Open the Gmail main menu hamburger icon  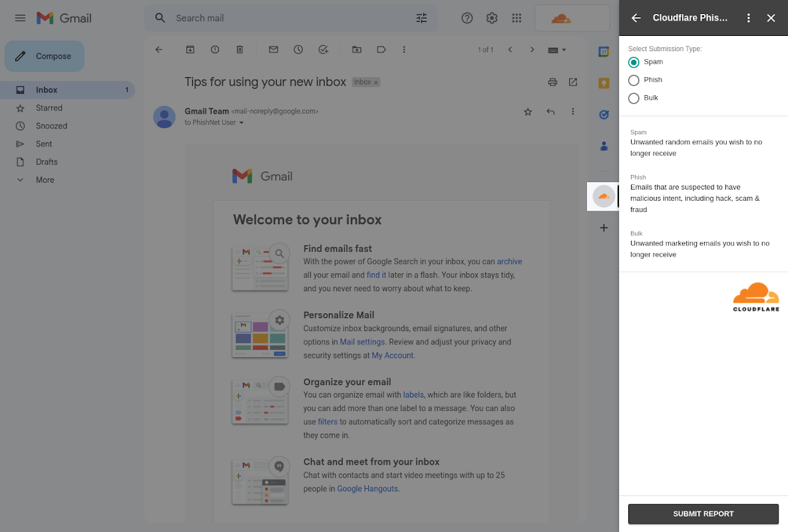tap(20, 18)
